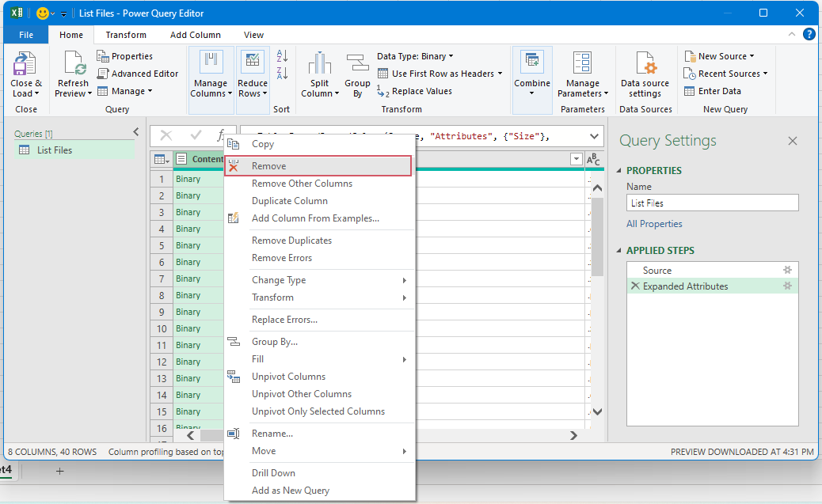Click the help question mark icon
The image size is (822, 504).
coord(809,35)
